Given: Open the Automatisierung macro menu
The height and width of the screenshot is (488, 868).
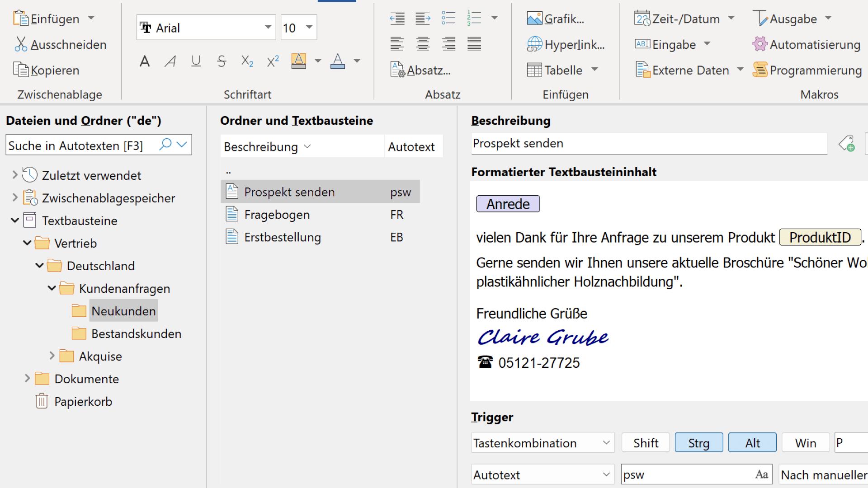Looking at the screenshot, I should click(x=807, y=44).
